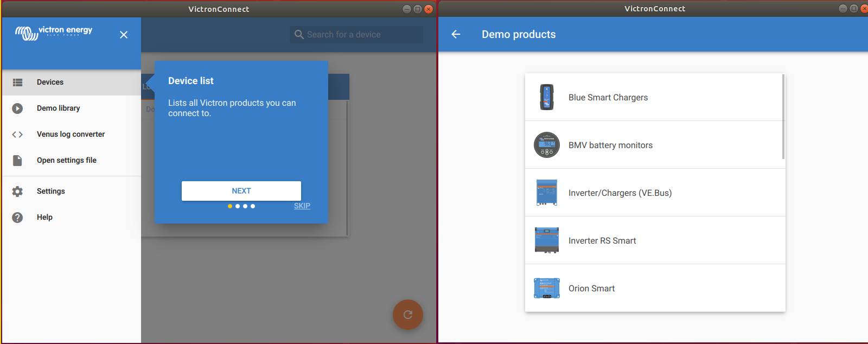
Task: Click the Search for a device field
Action: click(x=356, y=35)
